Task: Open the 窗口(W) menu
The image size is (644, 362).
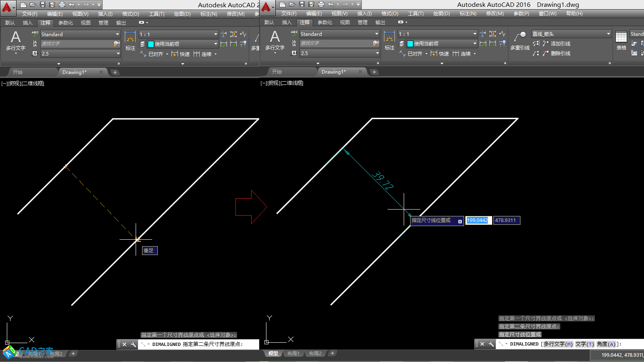Action: [547, 14]
